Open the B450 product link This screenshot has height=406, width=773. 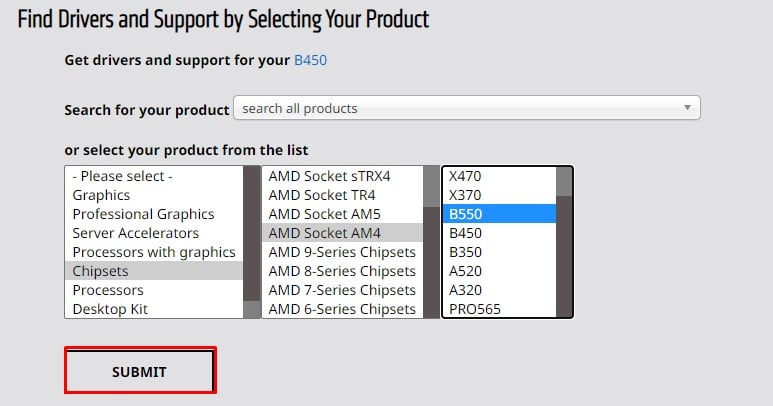pyautogui.click(x=310, y=60)
